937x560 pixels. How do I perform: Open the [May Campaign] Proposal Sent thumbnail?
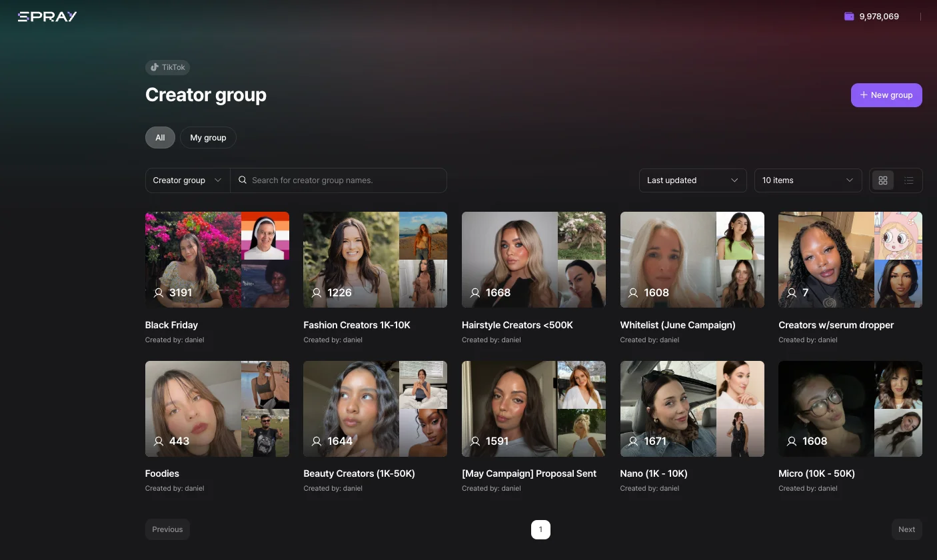point(534,409)
